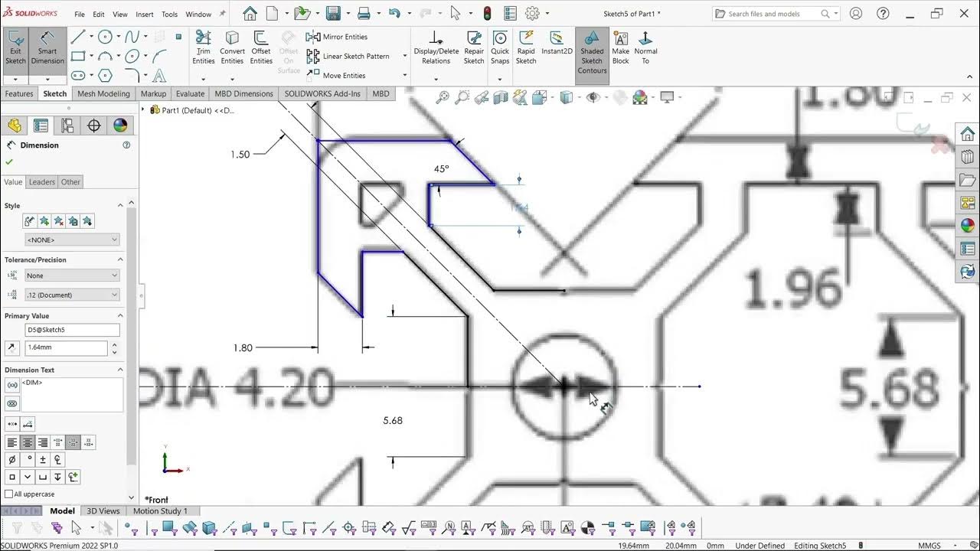The width and height of the screenshot is (980, 551).
Task: Click the Exit Sketch button
Action: tap(15, 49)
